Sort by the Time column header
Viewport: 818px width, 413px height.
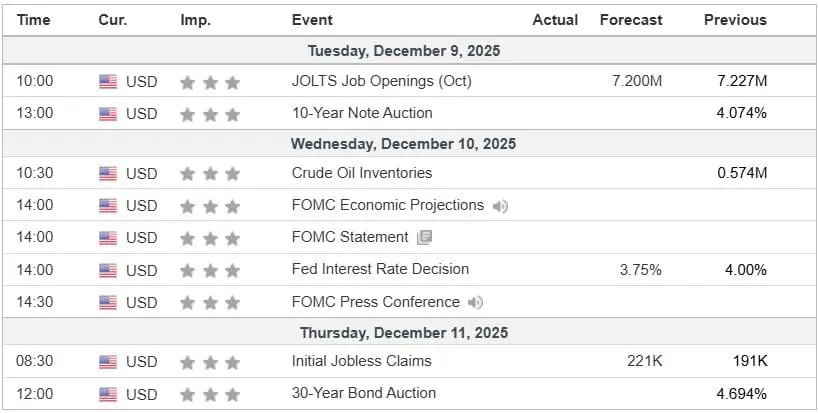[34, 20]
